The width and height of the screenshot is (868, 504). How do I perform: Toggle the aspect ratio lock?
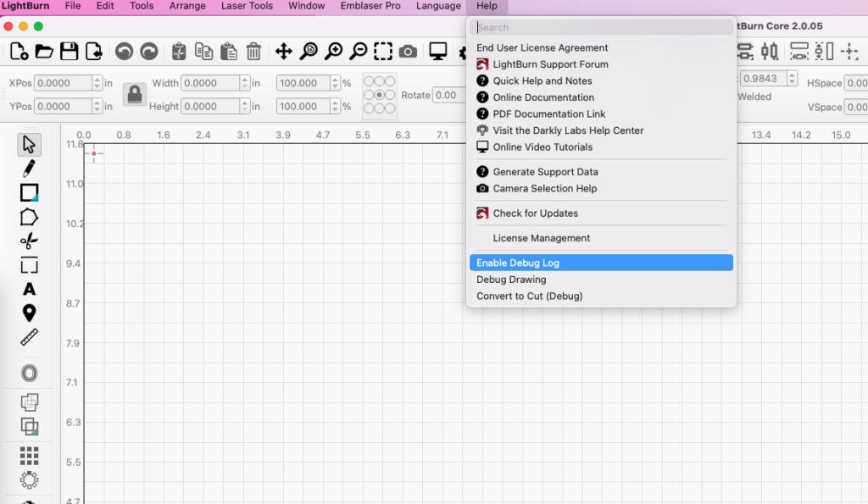(x=135, y=94)
